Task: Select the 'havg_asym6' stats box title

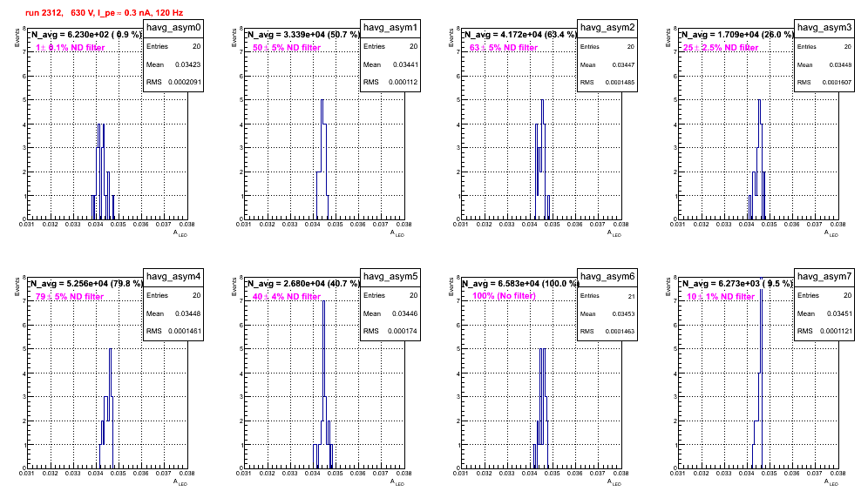Action: coord(607,276)
